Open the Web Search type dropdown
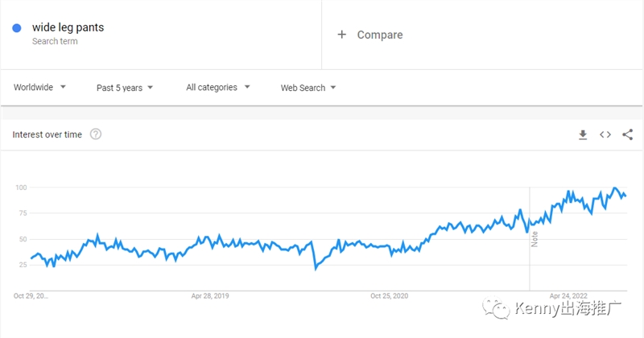Image resolution: width=644 pixels, height=338 pixels. click(x=308, y=88)
